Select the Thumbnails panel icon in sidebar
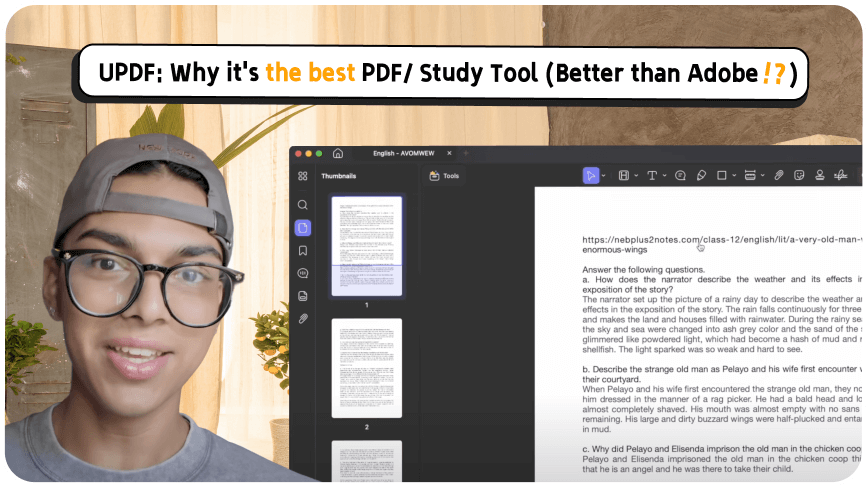The width and height of the screenshot is (867, 486). [302, 228]
